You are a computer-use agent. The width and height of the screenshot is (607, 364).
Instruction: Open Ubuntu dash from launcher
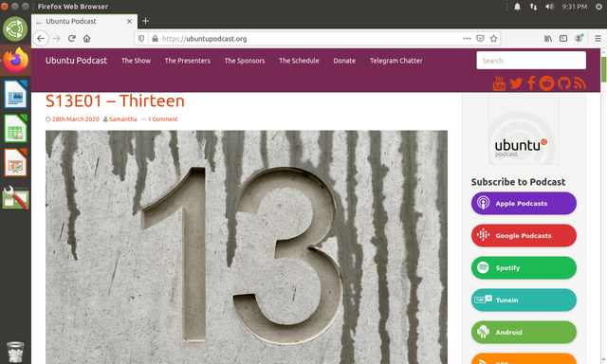(15, 29)
